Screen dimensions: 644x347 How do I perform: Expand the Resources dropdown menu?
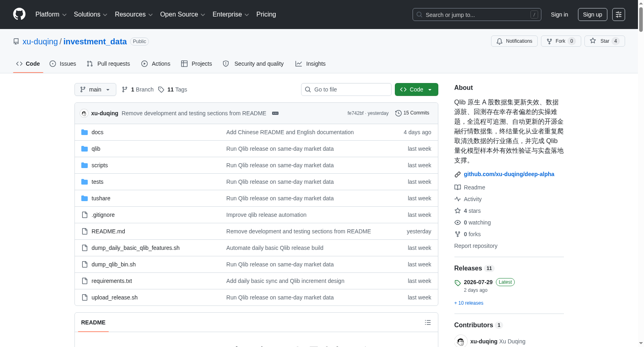tap(134, 15)
